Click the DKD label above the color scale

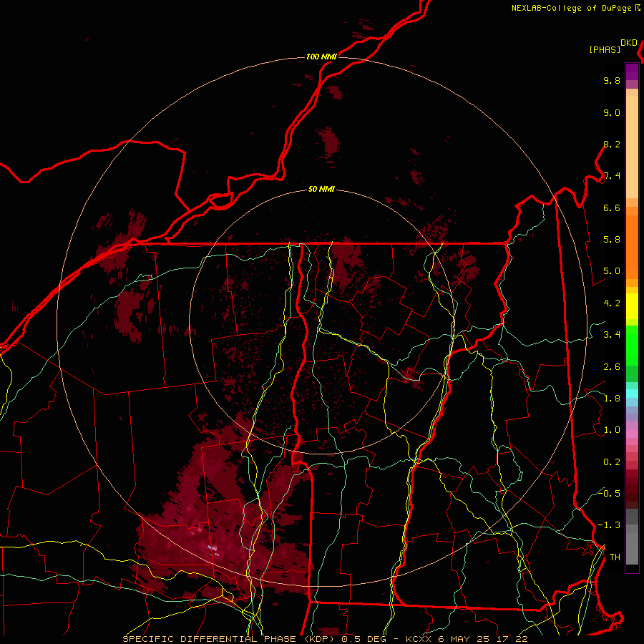(628, 43)
